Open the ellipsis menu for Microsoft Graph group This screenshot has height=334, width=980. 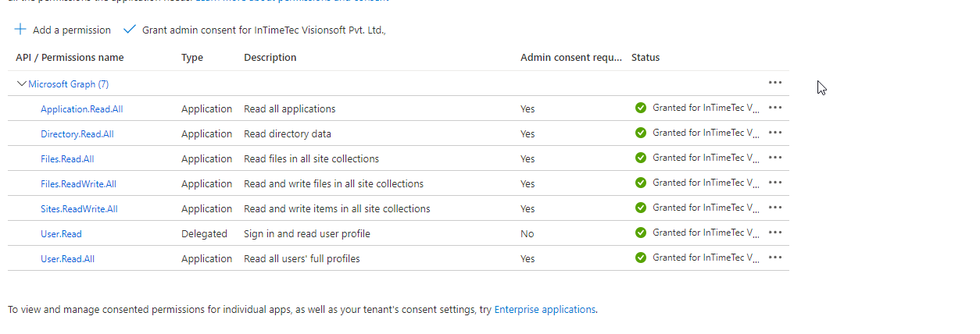pyautogui.click(x=775, y=83)
